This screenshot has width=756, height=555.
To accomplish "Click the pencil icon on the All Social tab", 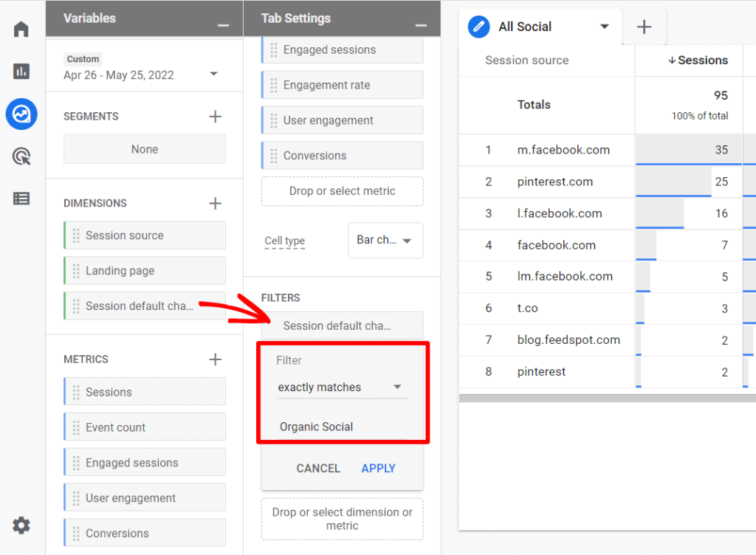I will tap(479, 27).
